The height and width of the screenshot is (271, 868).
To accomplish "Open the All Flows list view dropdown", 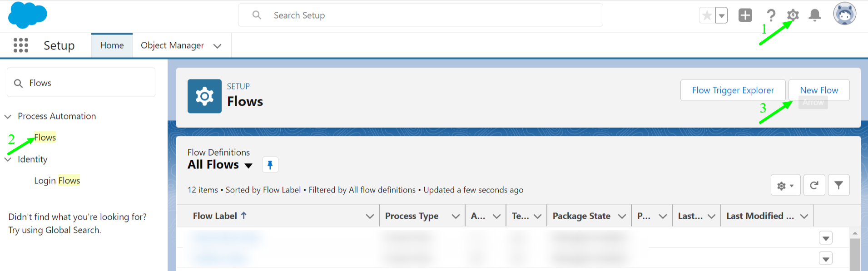I will point(248,165).
